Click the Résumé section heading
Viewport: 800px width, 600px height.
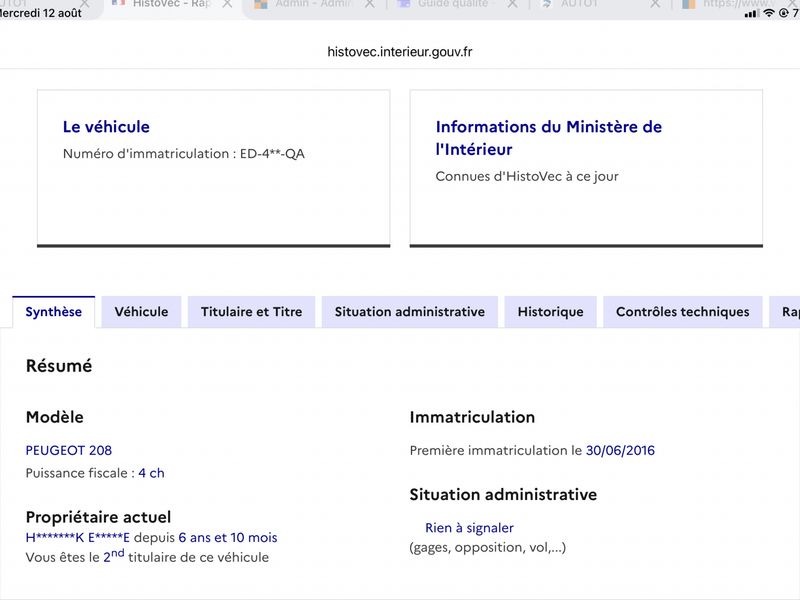click(x=59, y=366)
